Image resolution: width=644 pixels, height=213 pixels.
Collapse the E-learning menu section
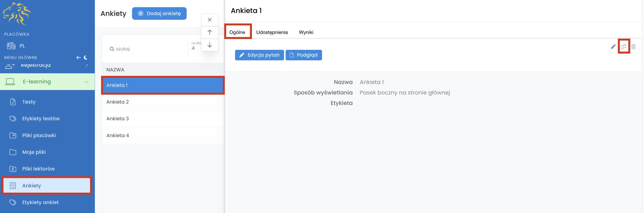[86, 82]
